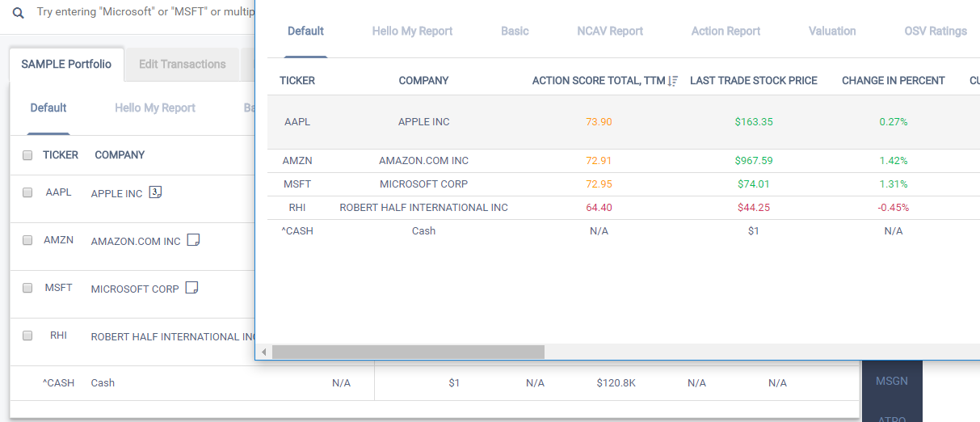Open the note icon beside MICROSOFT CORP
Viewport: 980px width, 422px height.
pyautogui.click(x=191, y=288)
